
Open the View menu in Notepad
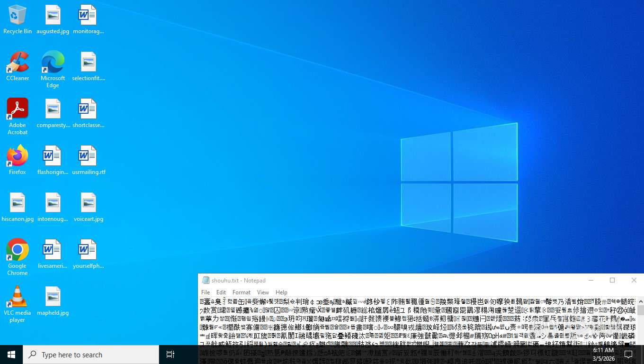tap(263, 292)
